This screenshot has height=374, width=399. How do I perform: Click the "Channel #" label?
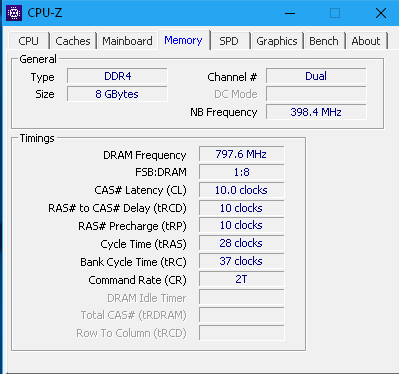[232, 77]
